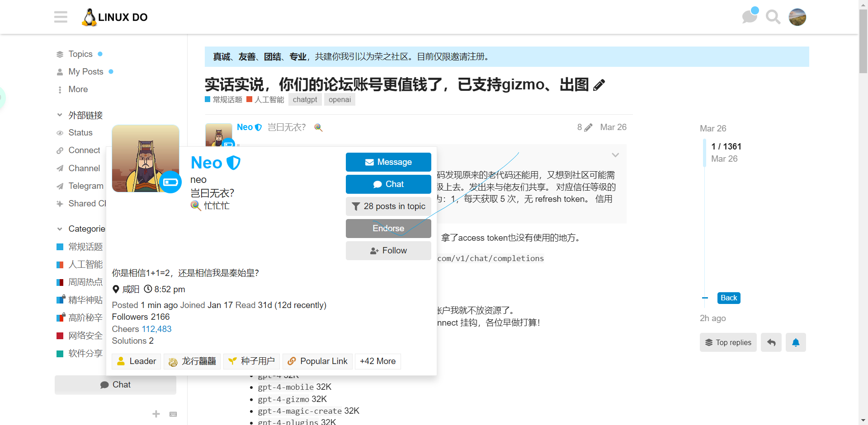This screenshot has height=425, width=868.
Task: View edit history showing 8 edits
Action: (585, 127)
